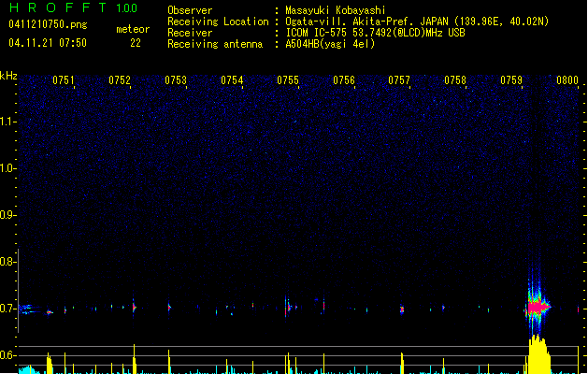
Task: Click the 0.7 frequency axis label
Action: (7, 309)
